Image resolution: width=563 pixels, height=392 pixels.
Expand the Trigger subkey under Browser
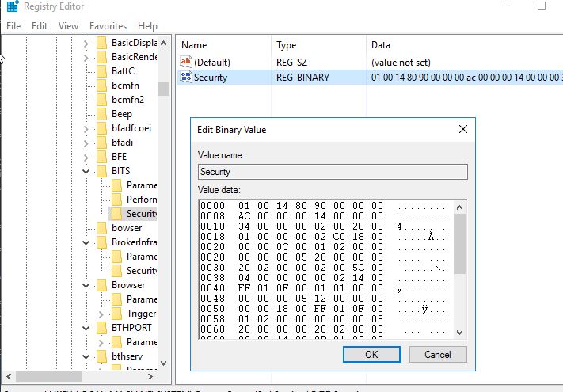[x=101, y=314]
